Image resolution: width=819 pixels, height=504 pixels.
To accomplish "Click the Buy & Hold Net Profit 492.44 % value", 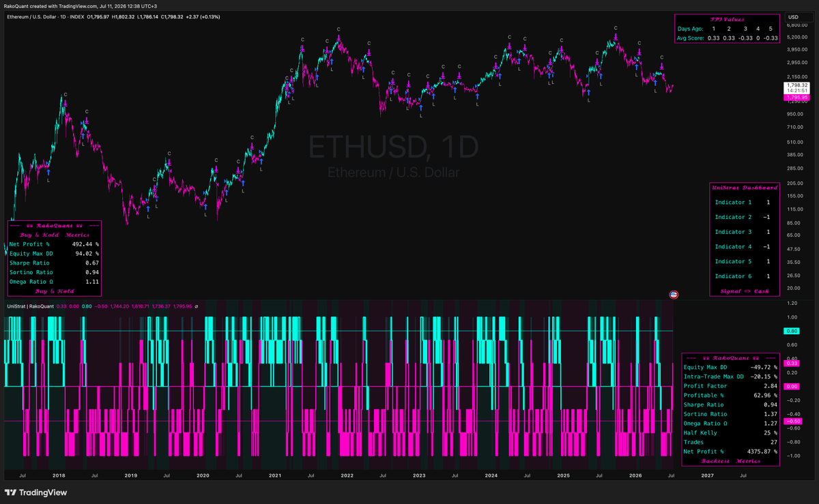I will point(85,243).
